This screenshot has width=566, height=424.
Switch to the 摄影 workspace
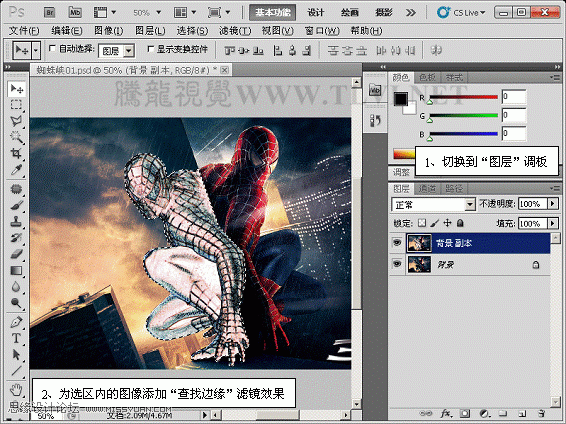383,13
